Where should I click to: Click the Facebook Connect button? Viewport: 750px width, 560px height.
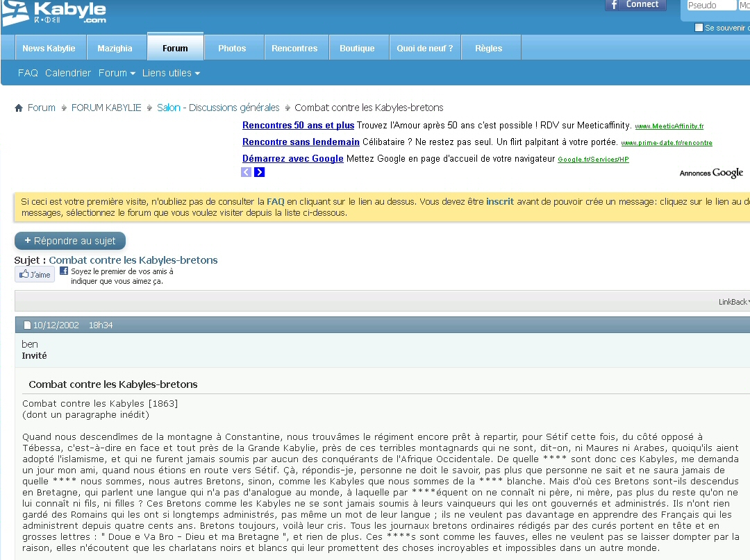pyautogui.click(x=635, y=5)
